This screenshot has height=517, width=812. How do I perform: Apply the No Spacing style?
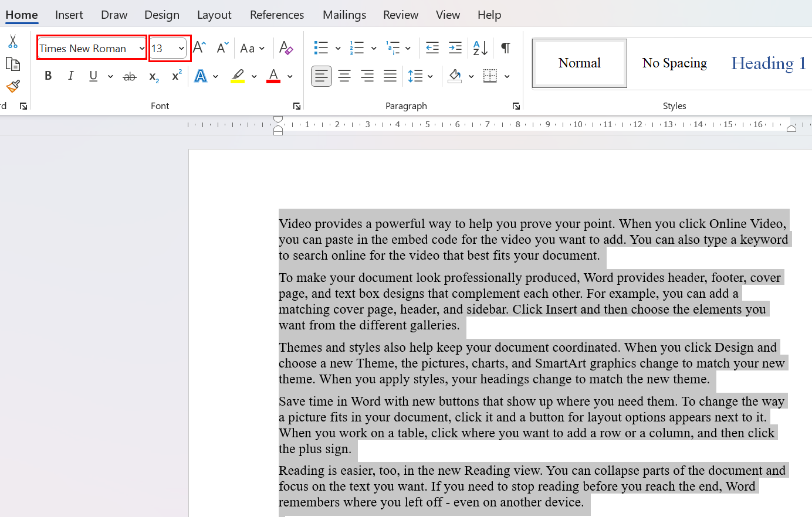point(674,63)
